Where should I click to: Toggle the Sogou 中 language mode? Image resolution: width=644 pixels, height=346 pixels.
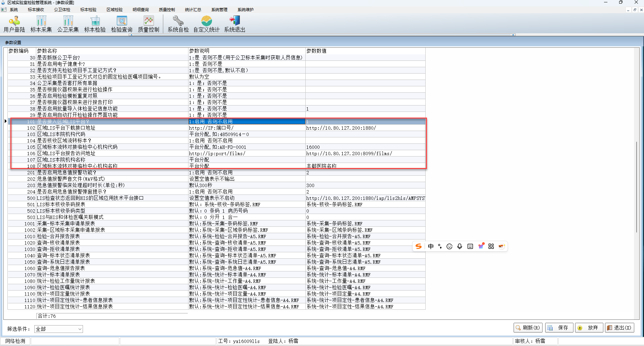pos(431,247)
